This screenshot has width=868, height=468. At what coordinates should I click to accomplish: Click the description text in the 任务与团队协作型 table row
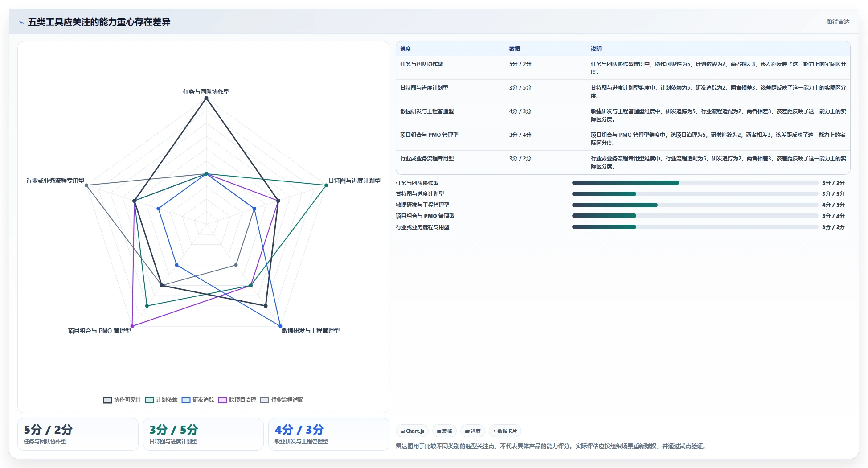(718, 68)
